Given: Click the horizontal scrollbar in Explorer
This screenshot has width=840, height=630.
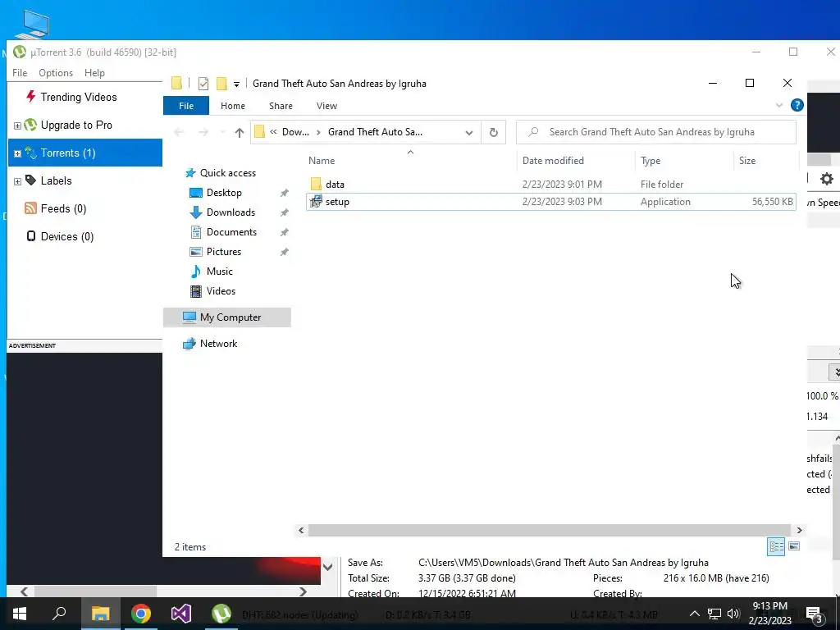Looking at the screenshot, I should click(549, 531).
